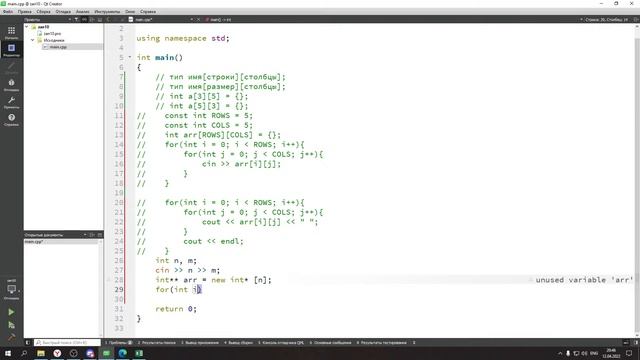Open the Консоль отладчика QML pane
Viewport: 640px width, 360px height.
coord(281,342)
